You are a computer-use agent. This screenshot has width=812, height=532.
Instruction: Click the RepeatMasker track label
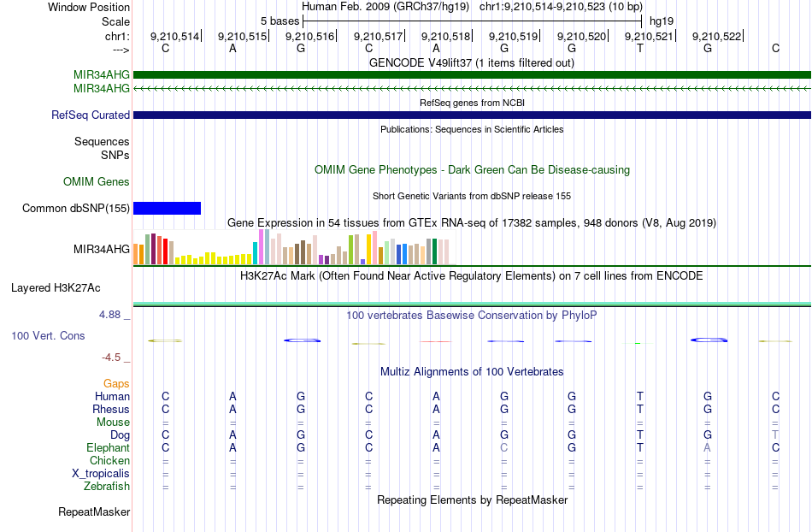click(94, 511)
